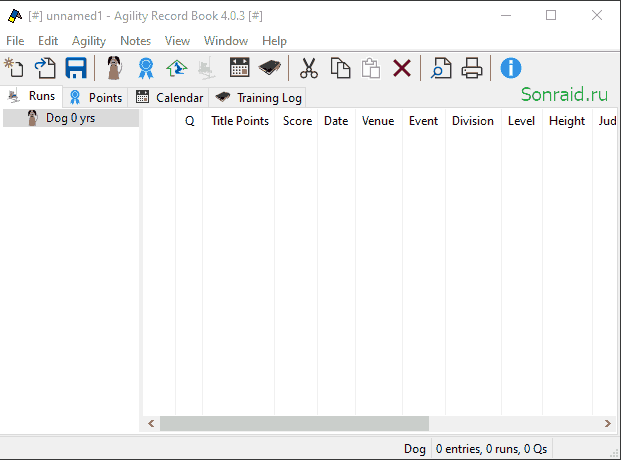Click the app icon in title bar

pos(15,16)
